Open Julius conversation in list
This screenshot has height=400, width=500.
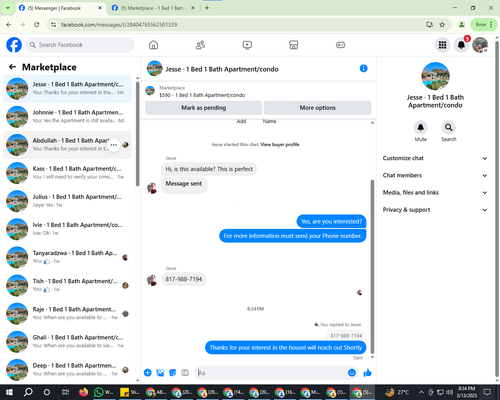[67, 201]
